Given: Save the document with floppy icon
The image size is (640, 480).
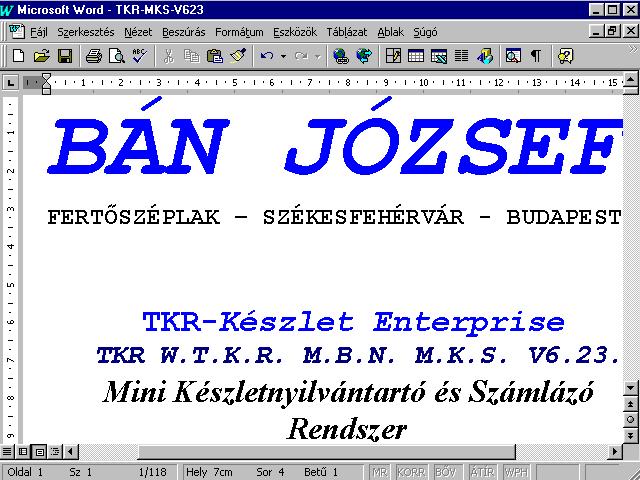Looking at the screenshot, I should coord(65,56).
